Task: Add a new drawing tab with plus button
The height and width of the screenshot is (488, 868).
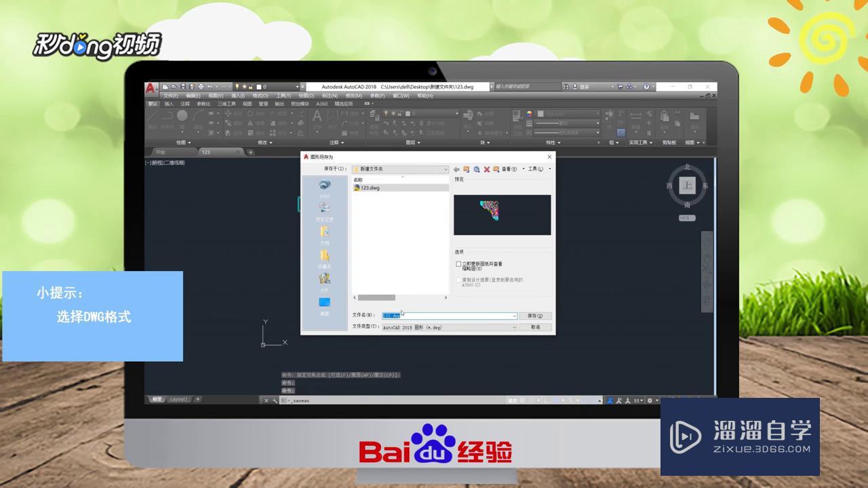Action: pos(250,152)
